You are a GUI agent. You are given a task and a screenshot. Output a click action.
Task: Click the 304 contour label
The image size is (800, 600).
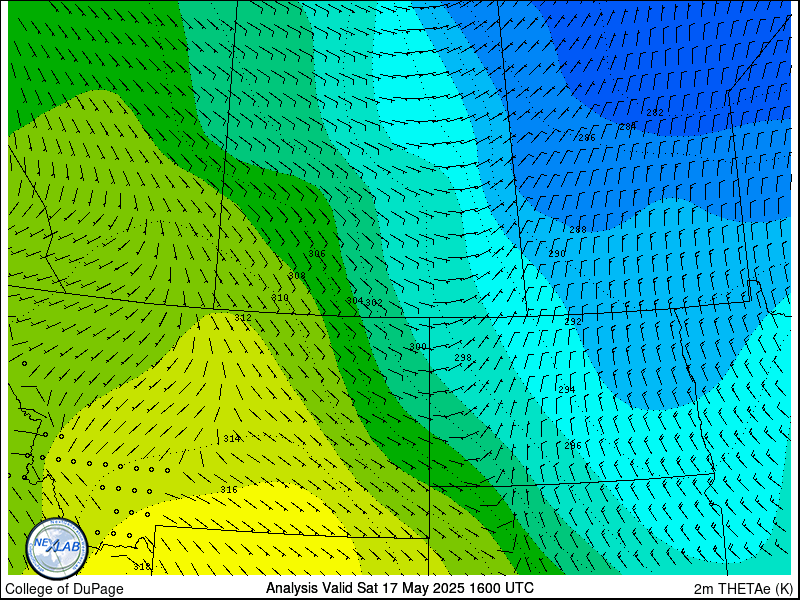tap(355, 301)
